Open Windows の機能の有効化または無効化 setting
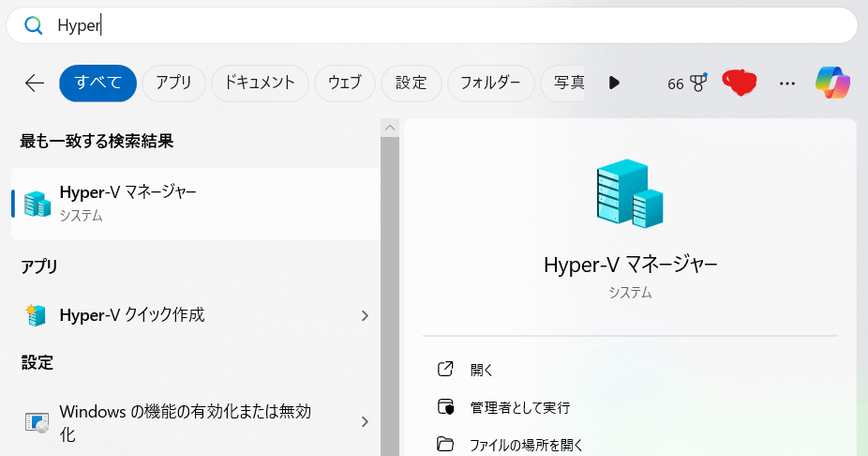The width and height of the screenshot is (868, 456). (195, 422)
